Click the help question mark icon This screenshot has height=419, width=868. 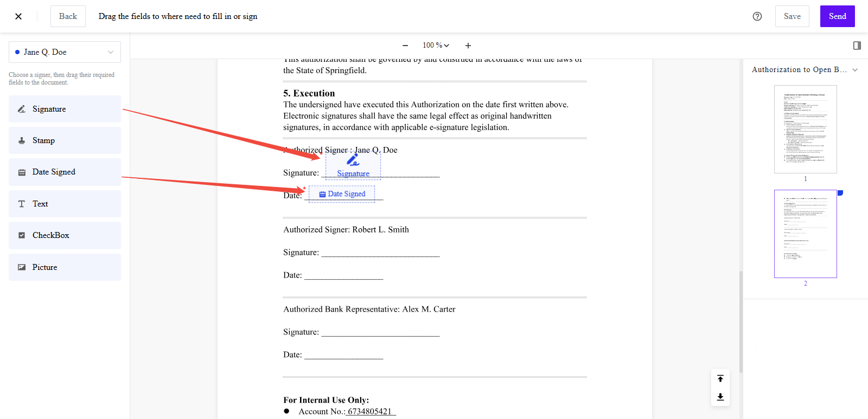click(757, 16)
